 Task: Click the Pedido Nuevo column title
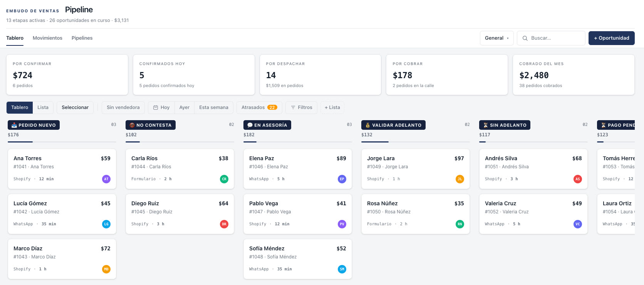(x=34, y=125)
